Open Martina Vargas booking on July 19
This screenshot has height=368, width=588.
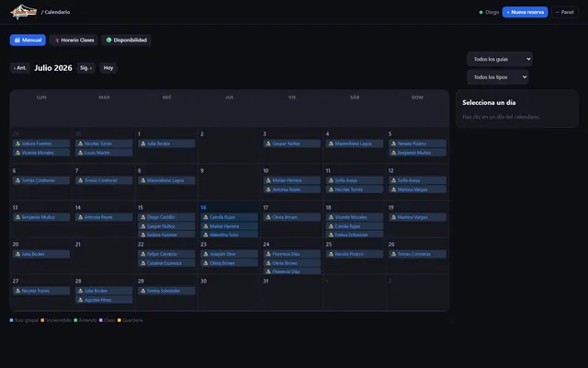[x=417, y=217]
